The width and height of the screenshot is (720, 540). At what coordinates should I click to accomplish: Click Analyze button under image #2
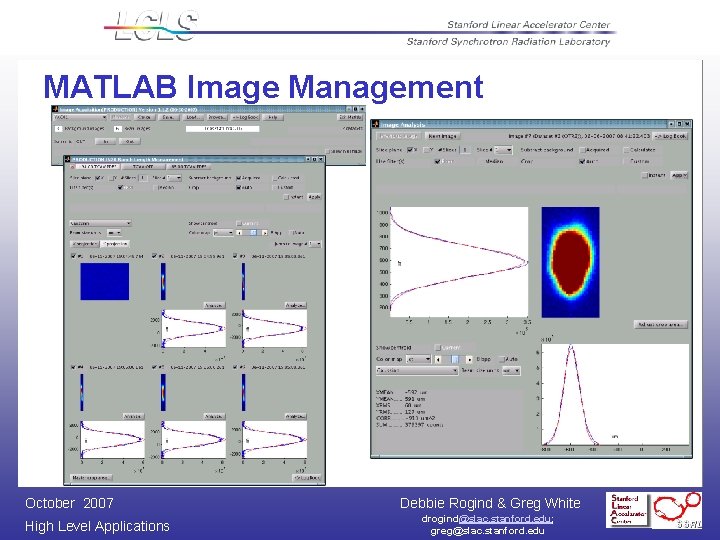214,305
